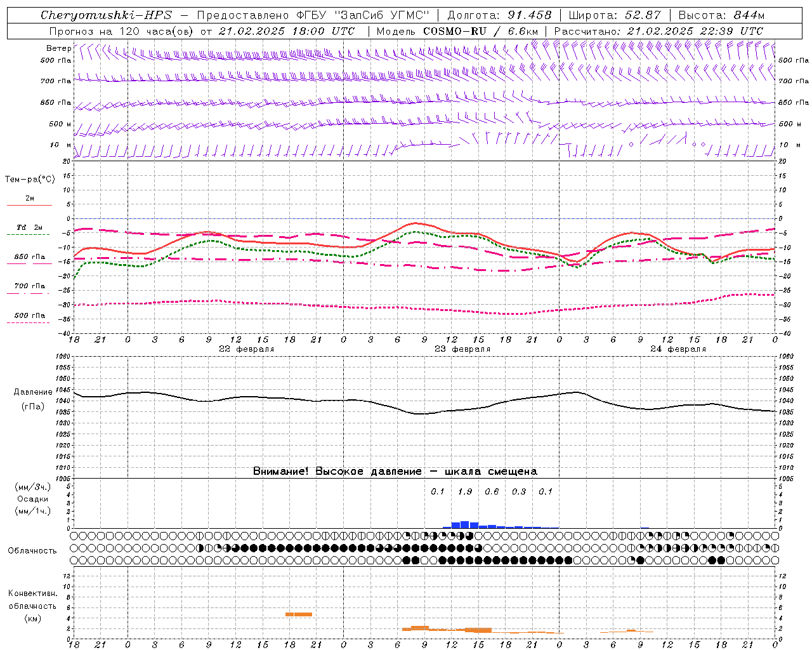This screenshot has height=650, width=812.
Task: Click the 2м temperature legend entry
Action: click(x=30, y=199)
